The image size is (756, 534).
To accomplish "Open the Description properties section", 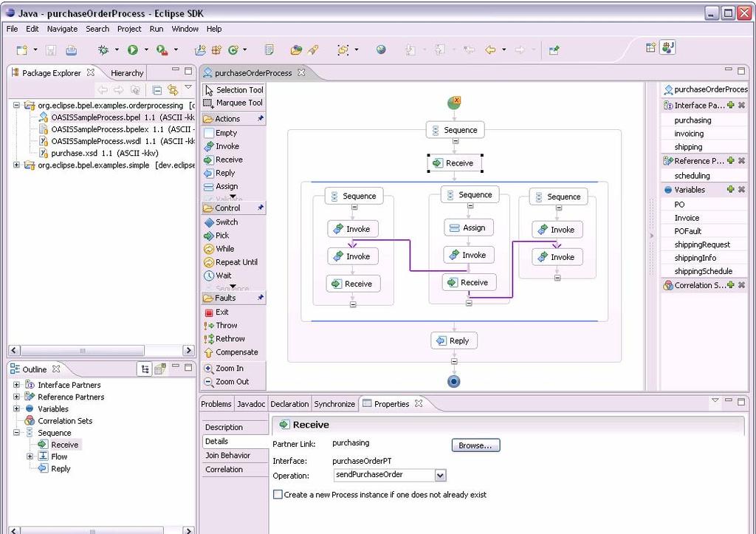I will tap(236, 428).
